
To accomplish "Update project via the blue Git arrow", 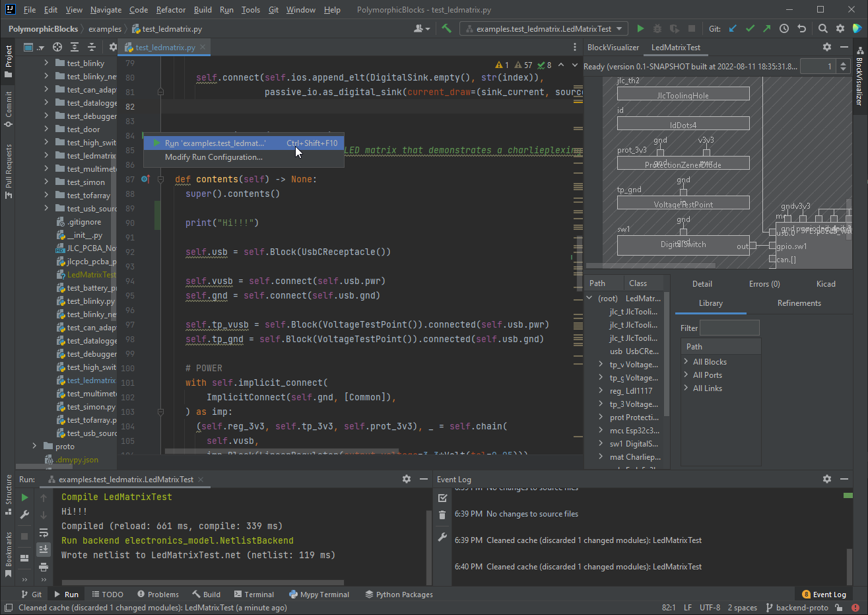I will click(733, 28).
